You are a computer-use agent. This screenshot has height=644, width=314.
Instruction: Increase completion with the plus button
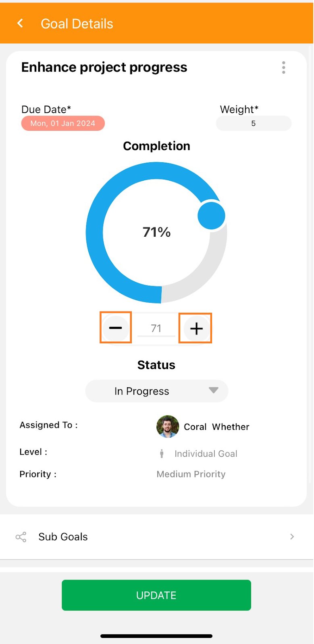[x=196, y=328]
